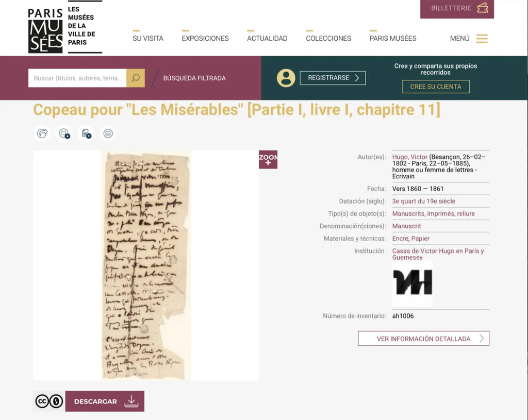Add artwork to a folder

click(64, 133)
